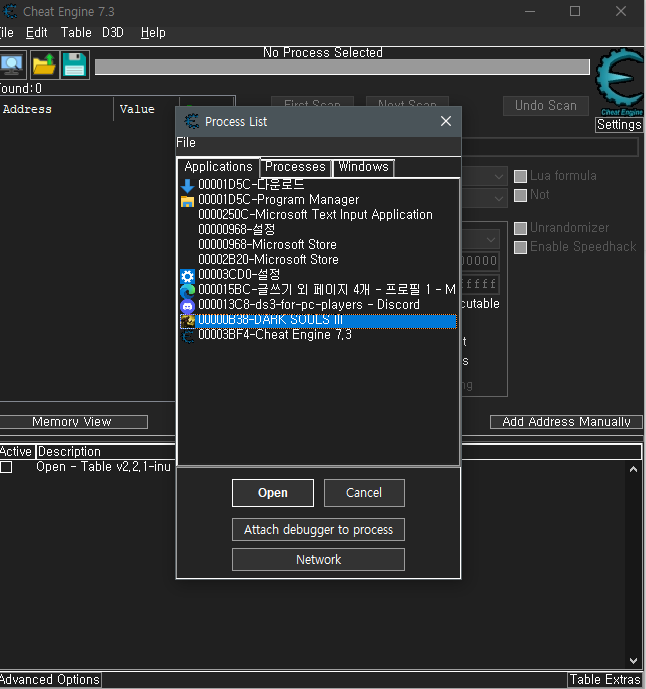Click the address list scroll down arrow

click(x=633, y=660)
